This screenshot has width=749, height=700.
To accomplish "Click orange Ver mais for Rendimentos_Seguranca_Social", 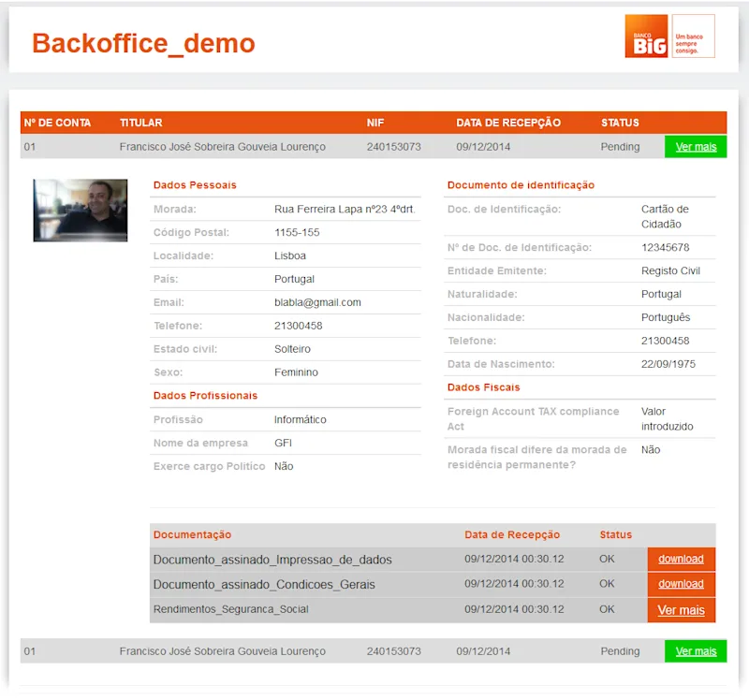I will (682, 610).
